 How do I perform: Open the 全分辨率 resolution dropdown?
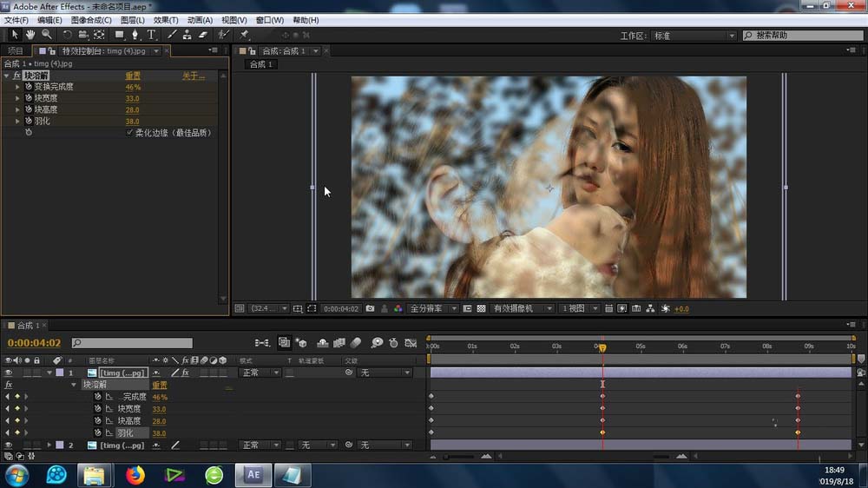point(431,308)
